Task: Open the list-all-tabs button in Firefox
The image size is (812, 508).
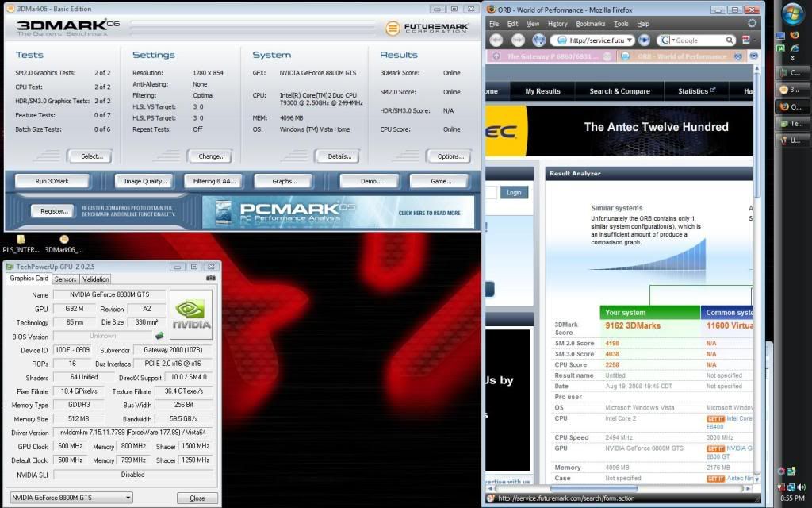Action: click(754, 56)
